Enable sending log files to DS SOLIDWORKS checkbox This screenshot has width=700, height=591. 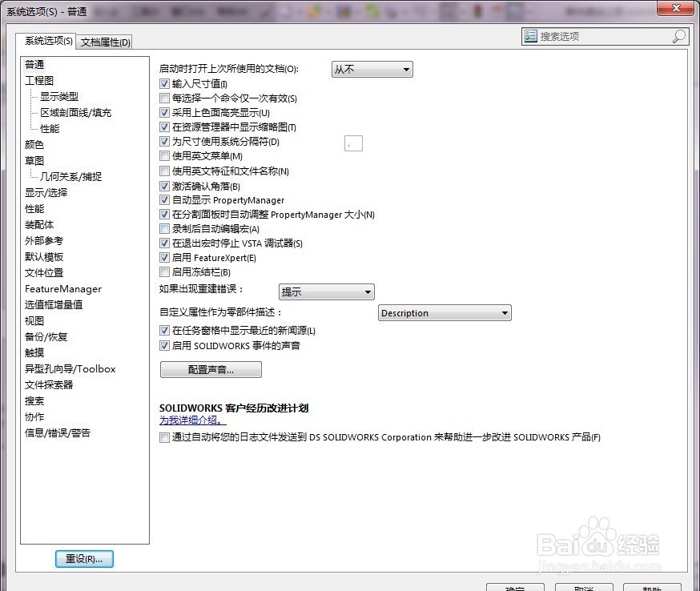(x=164, y=437)
